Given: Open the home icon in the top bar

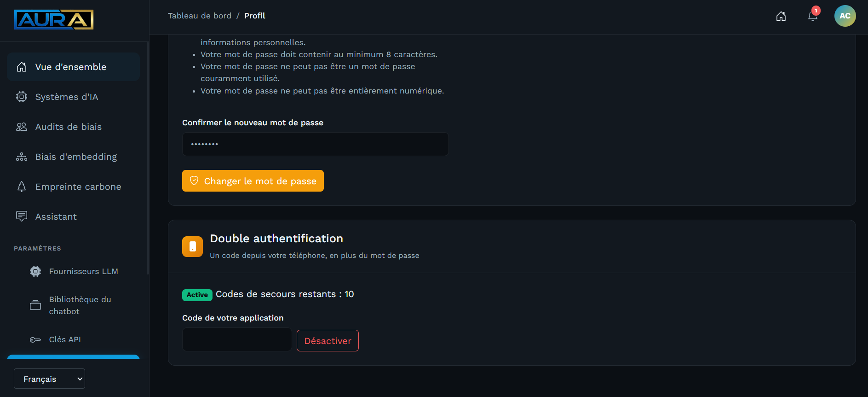Looking at the screenshot, I should (x=781, y=16).
